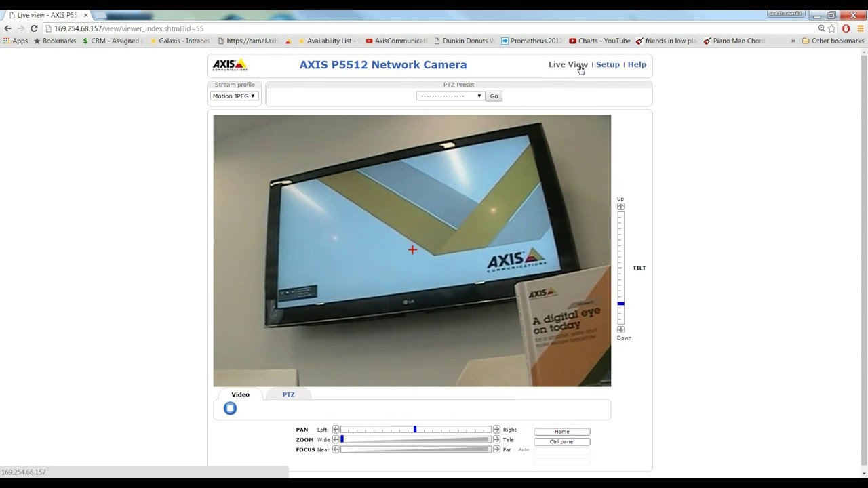Open the Bookmarks folder in bookmarks bar
868x488 pixels.
(54, 41)
